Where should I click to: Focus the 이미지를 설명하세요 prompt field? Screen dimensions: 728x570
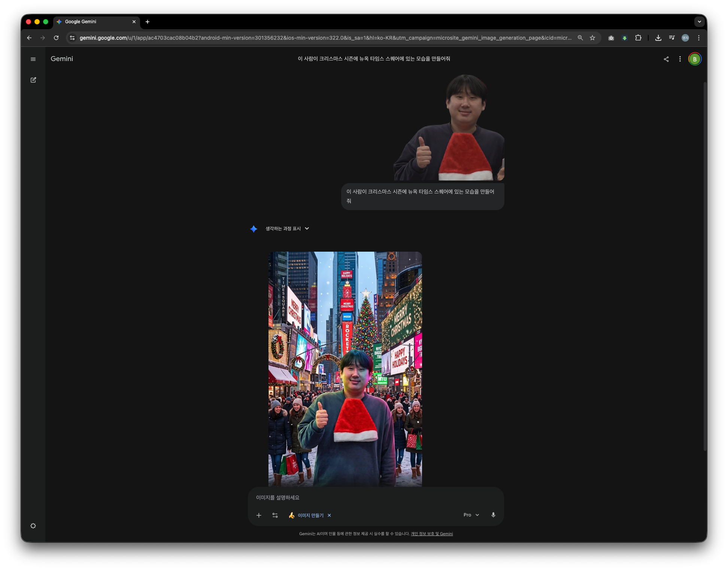coord(376,497)
